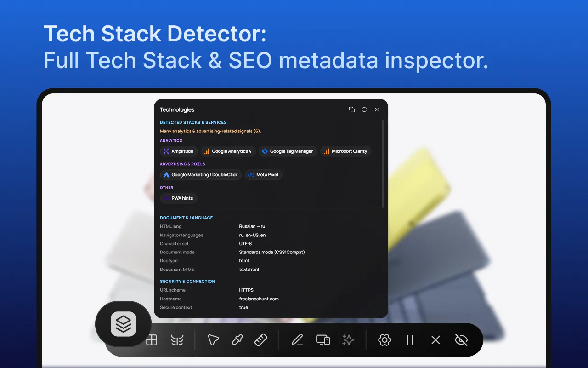Select the grid layout tool
Screen dimensions: 588x368
point(152,340)
